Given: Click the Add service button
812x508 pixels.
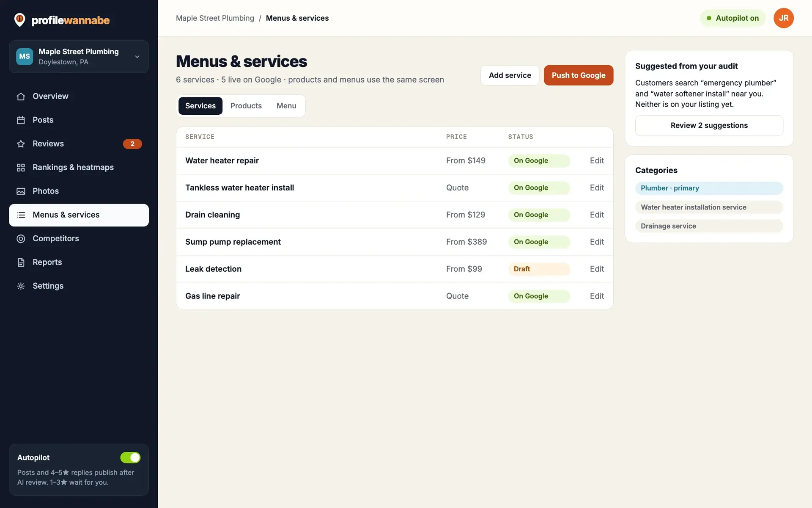Looking at the screenshot, I should click(x=510, y=75).
